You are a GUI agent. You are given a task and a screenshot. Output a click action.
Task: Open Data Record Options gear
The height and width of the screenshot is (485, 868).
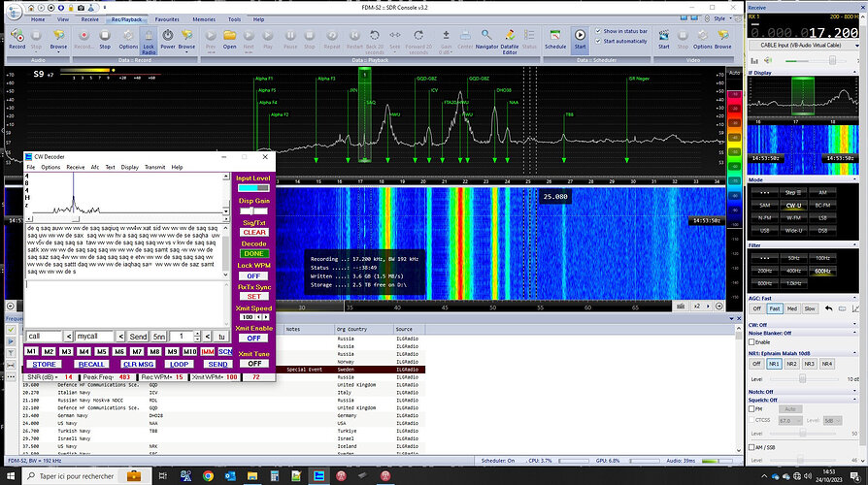128,36
